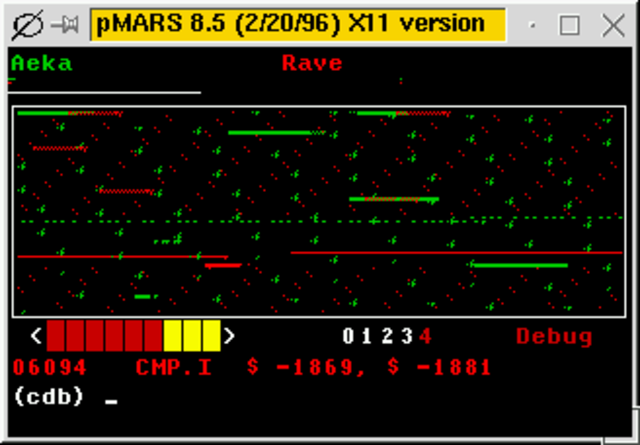Select the red warrior name Rave

(x=312, y=63)
